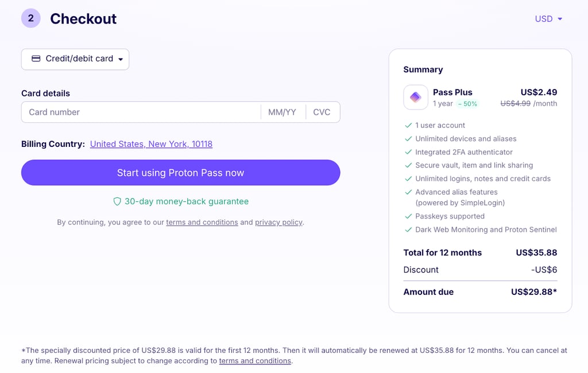Click the credit card icon in payment selector
Image resolution: width=588 pixels, height=373 pixels.
pyautogui.click(x=36, y=59)
